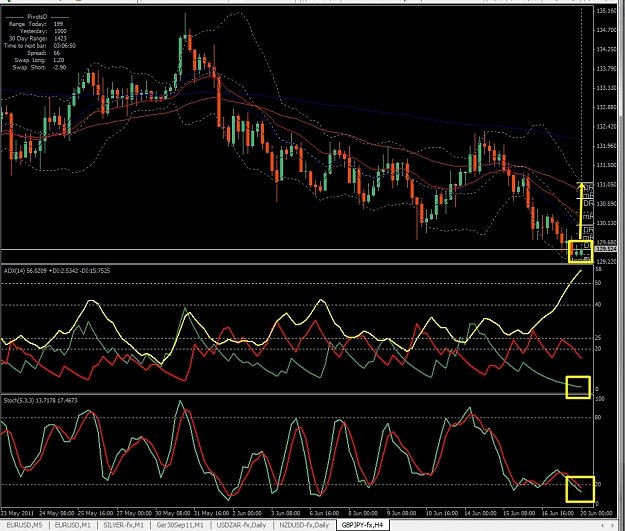Switch to the EURUSD,M1 chart tab
Image resolution: width=625 pixels, height=531 pixels.
73,525
